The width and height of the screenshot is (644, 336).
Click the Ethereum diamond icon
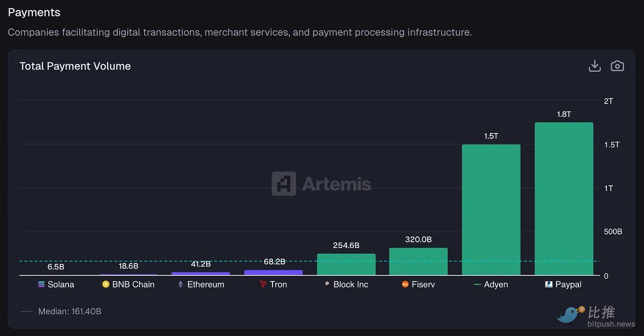tap(180, 284)
